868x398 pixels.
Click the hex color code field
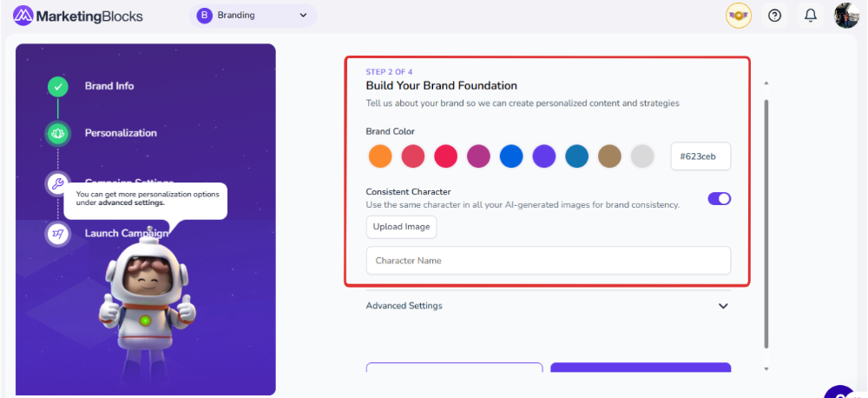coord(700,156)
